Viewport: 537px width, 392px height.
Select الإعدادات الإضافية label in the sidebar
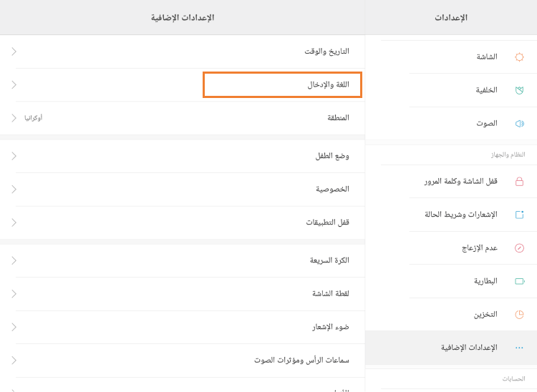click(469, 348)
